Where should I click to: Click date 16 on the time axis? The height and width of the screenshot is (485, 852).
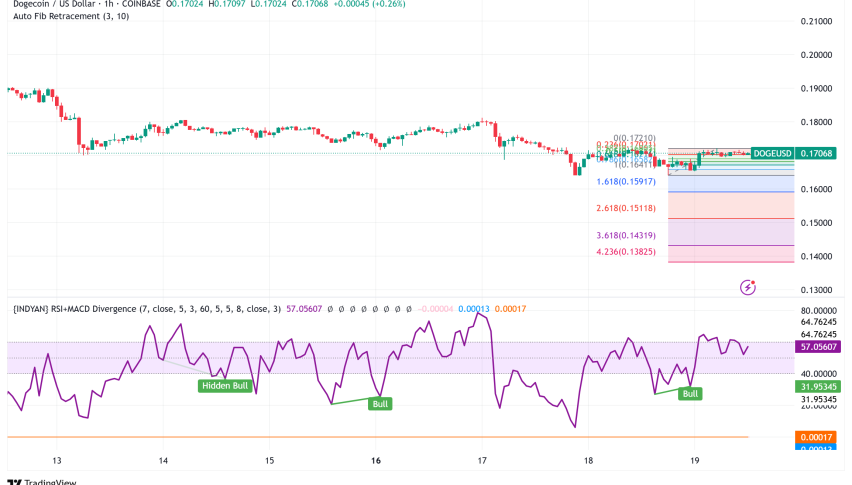(x=375, y=461)
